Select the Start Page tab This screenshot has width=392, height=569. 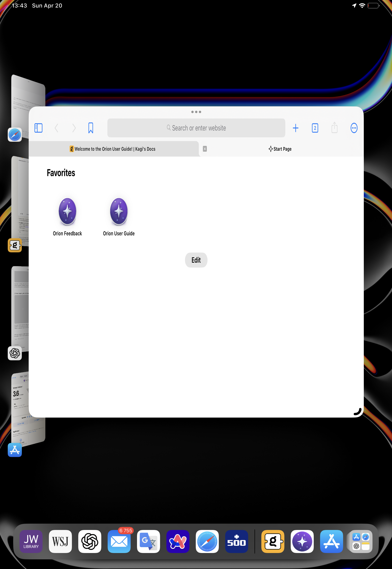(x=280, y=149)
